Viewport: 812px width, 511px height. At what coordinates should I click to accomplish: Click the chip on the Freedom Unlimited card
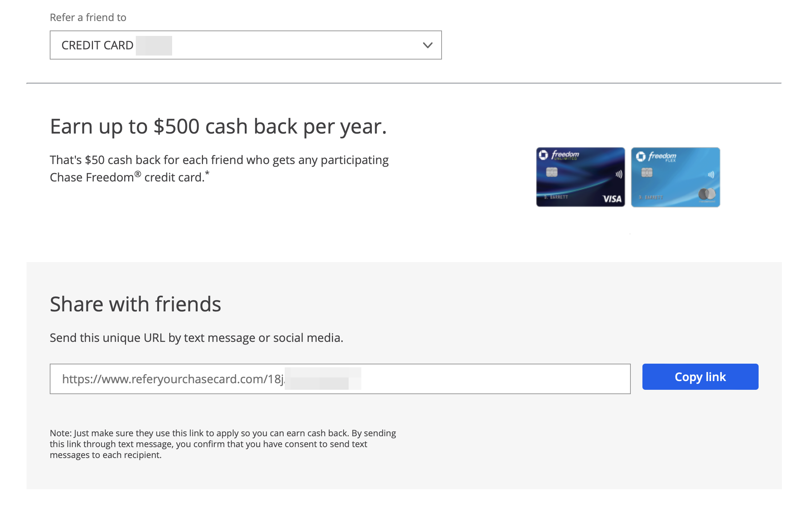click(552, 172)
